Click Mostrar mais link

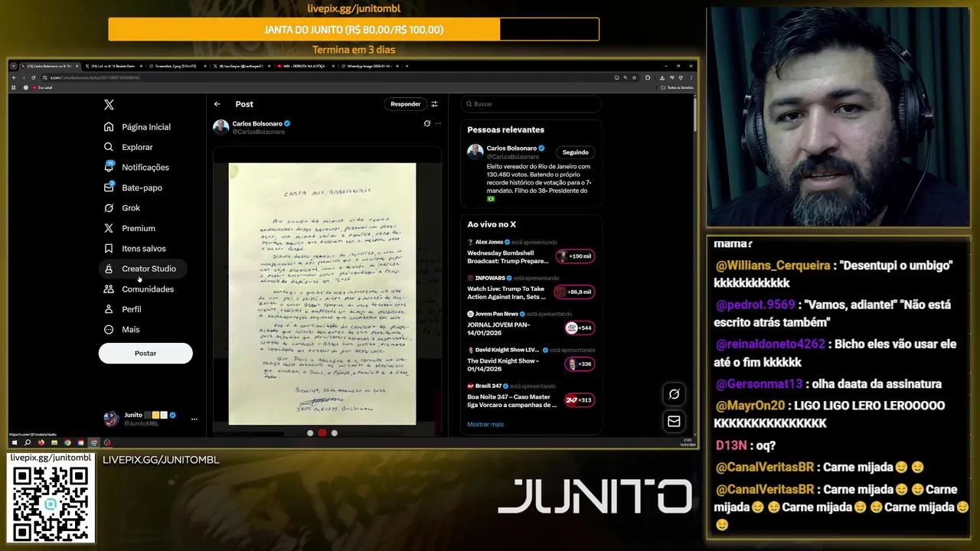pos(485,424)
